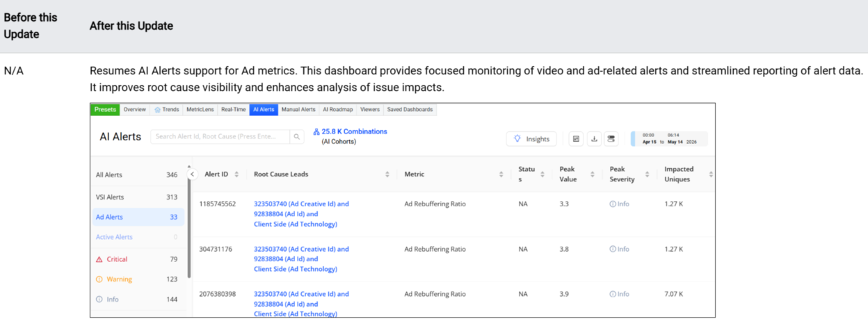Select Active Alerts filter
This screenshot has height=326, width=868.
tap(137, 237)
